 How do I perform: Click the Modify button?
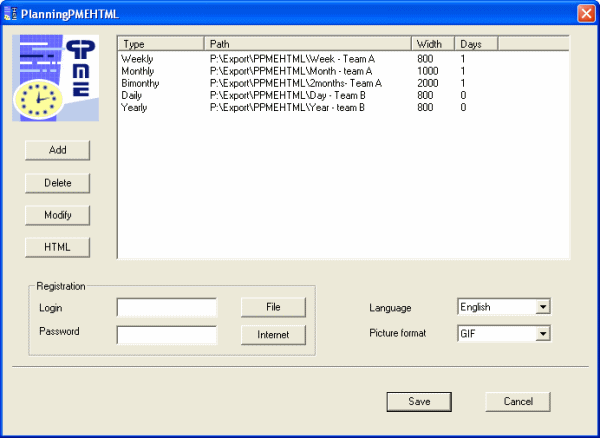(57, 215)
